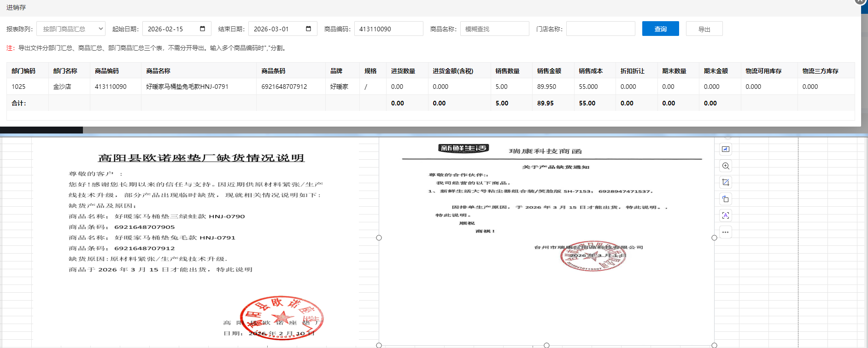Click the 进货金额(含税) column header
Screen dimensions: 868x348
453,71
